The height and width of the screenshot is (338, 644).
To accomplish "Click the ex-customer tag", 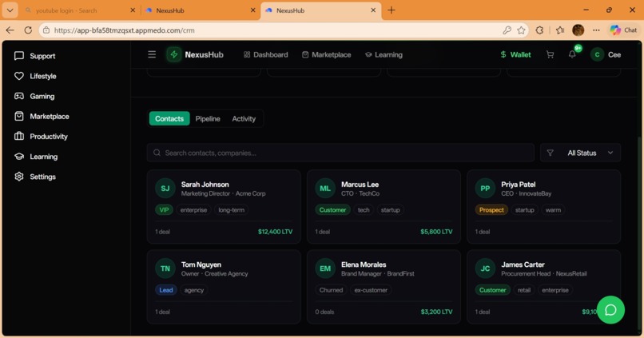I will pos(371,290).
